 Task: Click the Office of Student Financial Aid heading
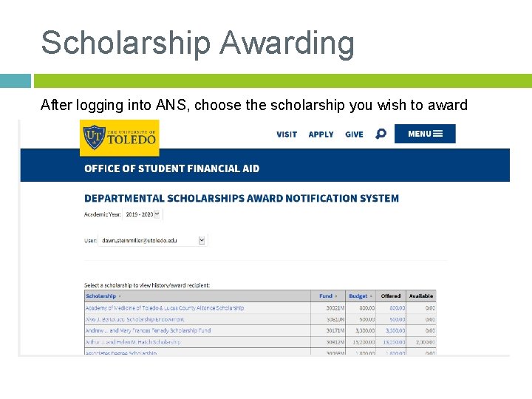click(171, 168)
